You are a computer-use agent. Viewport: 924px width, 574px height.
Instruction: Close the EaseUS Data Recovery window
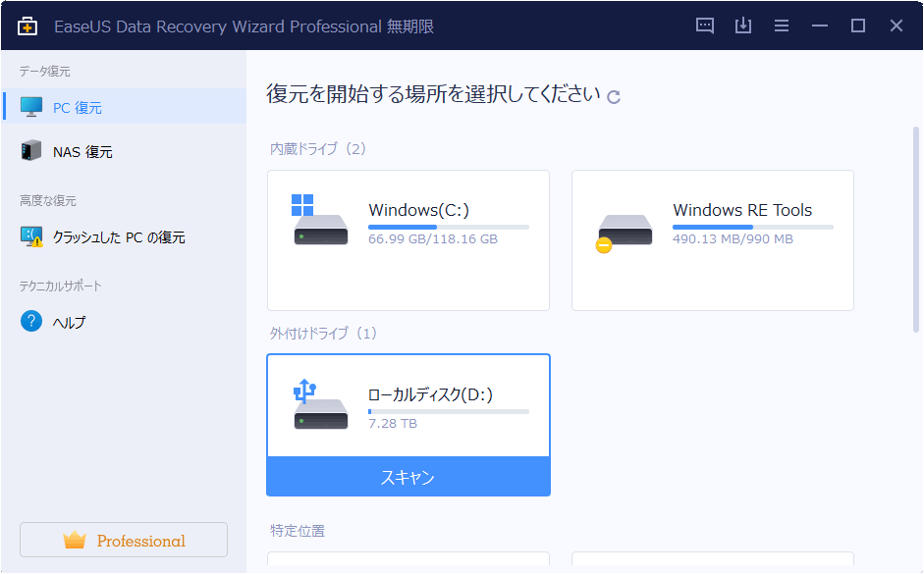[897, 26]
